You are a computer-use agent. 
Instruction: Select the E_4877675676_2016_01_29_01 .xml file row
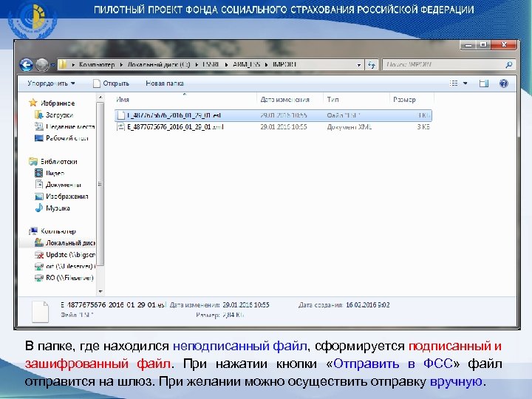[x=273, y=127]
